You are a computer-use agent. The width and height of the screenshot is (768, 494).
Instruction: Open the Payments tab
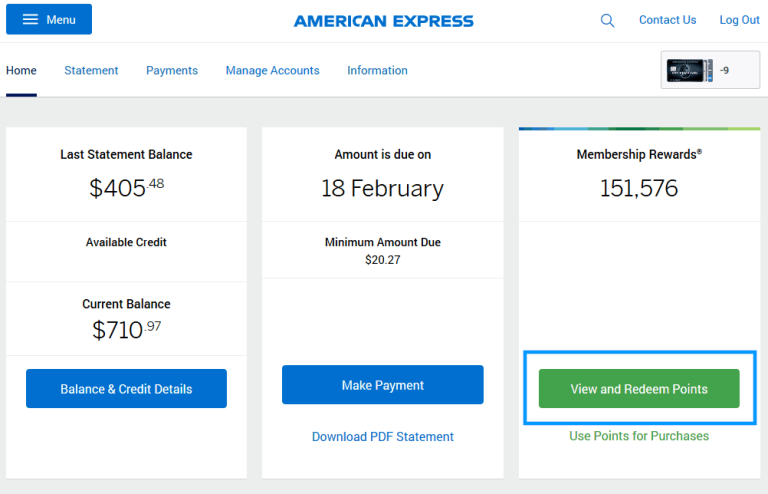click(172, 71)
